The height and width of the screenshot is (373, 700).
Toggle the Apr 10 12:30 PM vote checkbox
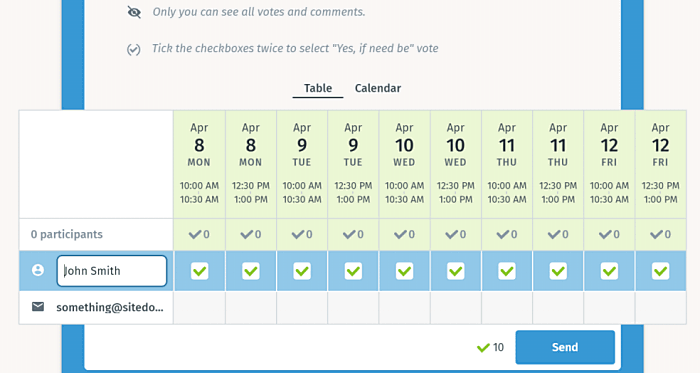click(455, 271)
